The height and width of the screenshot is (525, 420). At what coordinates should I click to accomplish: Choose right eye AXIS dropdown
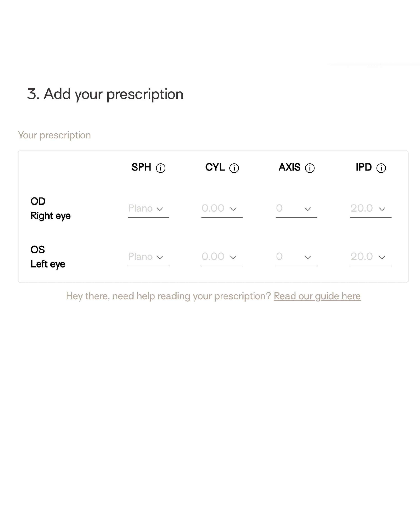click(296, 209)
